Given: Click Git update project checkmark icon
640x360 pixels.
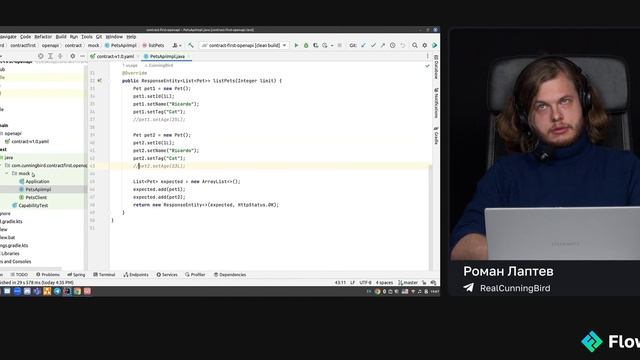Looking at the screenshot, I should 363,45.
